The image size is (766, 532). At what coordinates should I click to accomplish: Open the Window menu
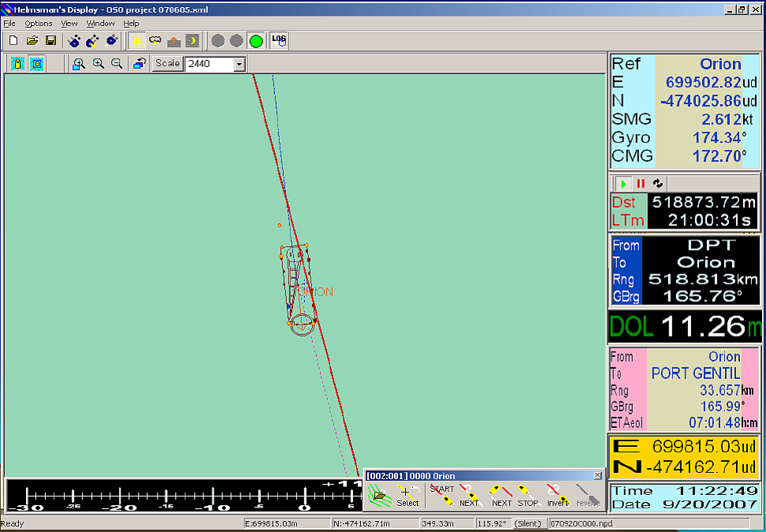coord(100,24)
